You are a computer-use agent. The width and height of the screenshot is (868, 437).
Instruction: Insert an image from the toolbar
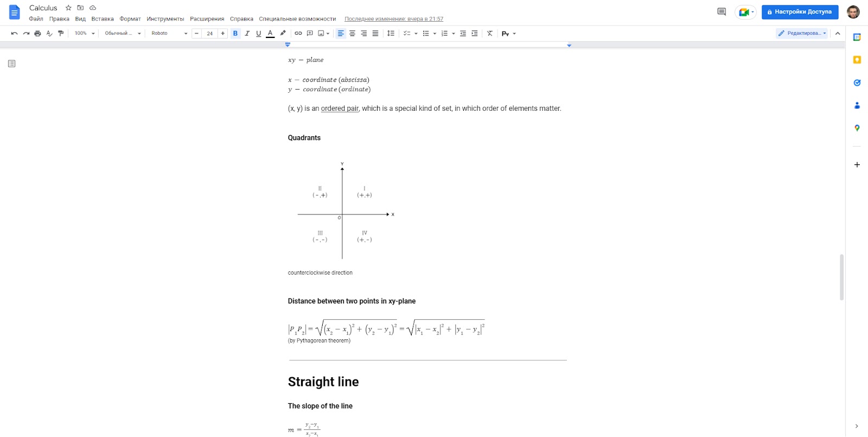click(x=321, y=34)
